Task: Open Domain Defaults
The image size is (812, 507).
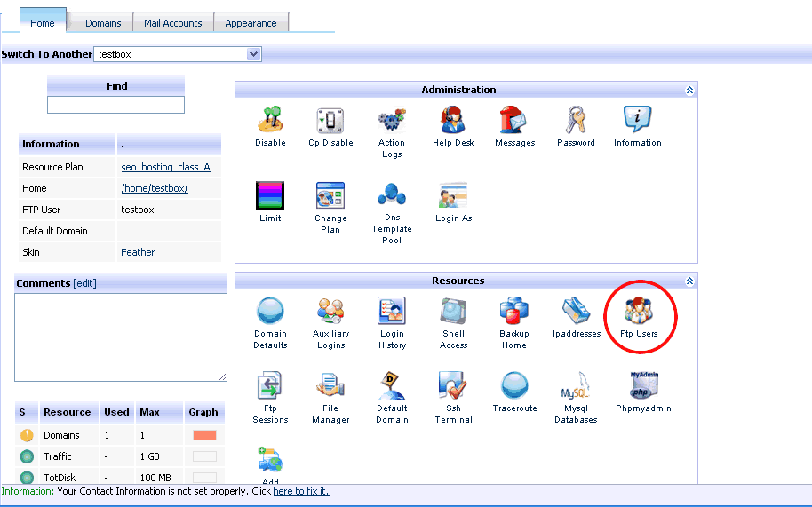Action: tap(270, 311)
